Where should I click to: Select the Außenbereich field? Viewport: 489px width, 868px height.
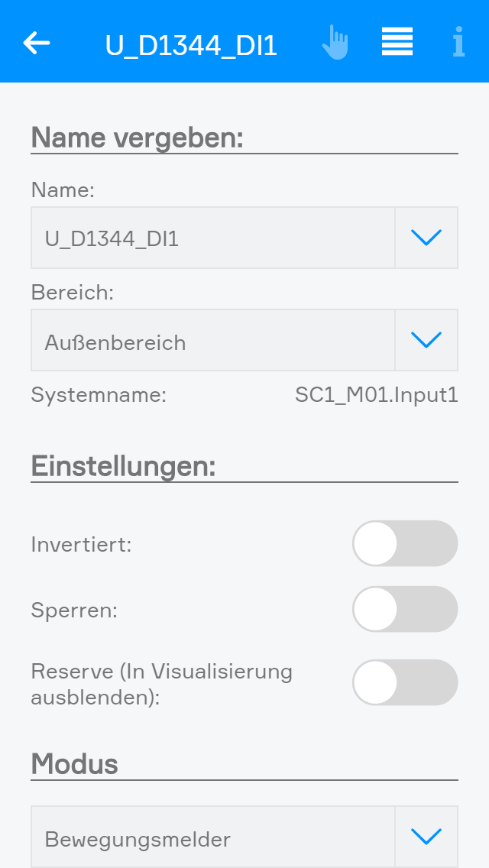[x=212, y=340]
